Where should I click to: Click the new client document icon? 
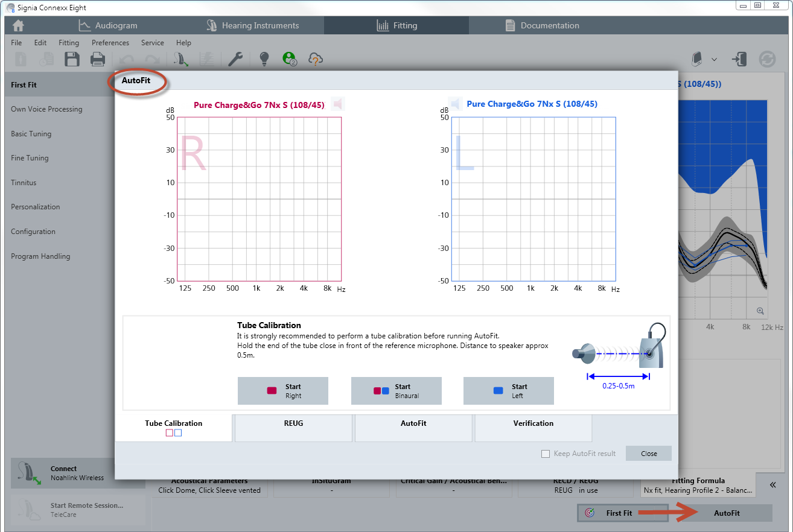21,59
